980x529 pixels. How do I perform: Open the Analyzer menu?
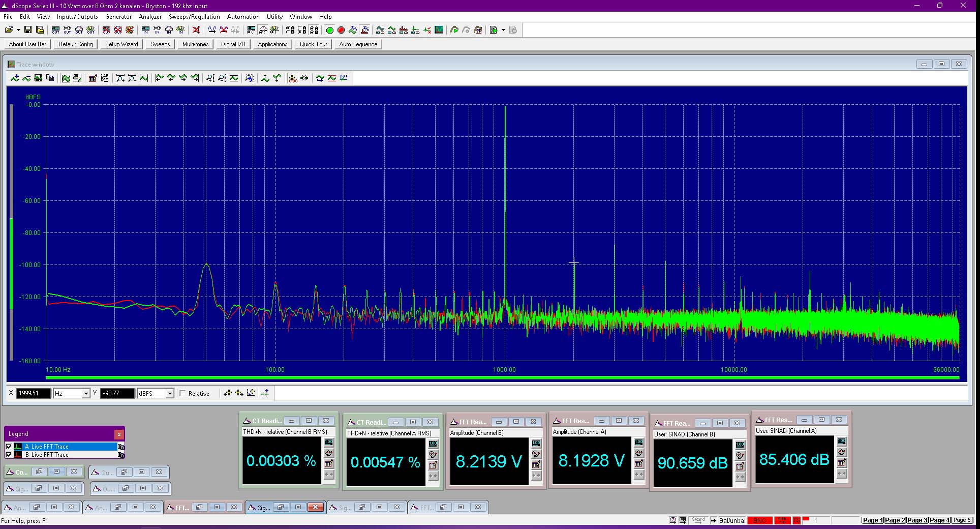[150, 17]
